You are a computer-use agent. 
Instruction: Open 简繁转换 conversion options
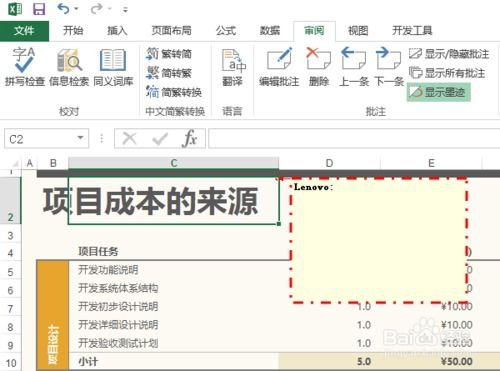pos(174,92)
